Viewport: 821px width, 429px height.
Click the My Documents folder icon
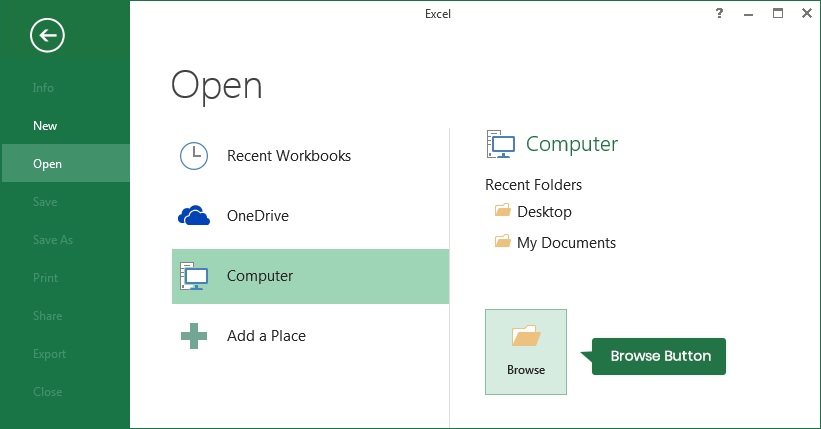pyautogui.click(x=502, y=242)
